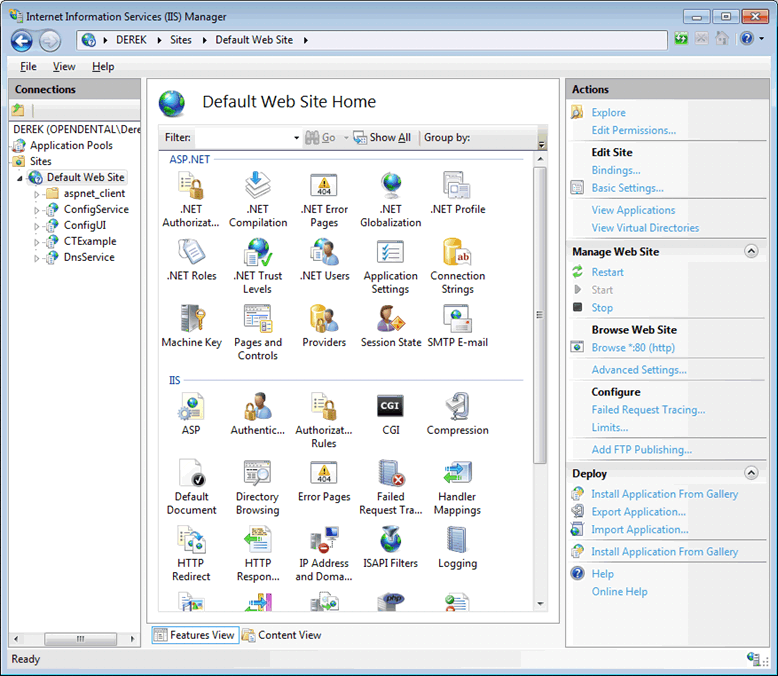This screenshot has height=676, width=778.
Task: Open the Filter dropdown arrow
Action: pyautogui.click(x=296, y=137)
